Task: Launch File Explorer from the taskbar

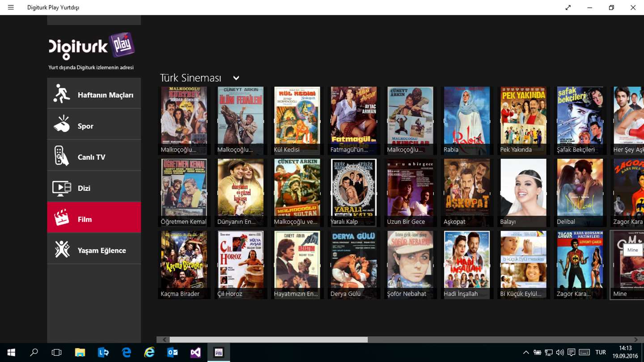Action: [80, 353]
